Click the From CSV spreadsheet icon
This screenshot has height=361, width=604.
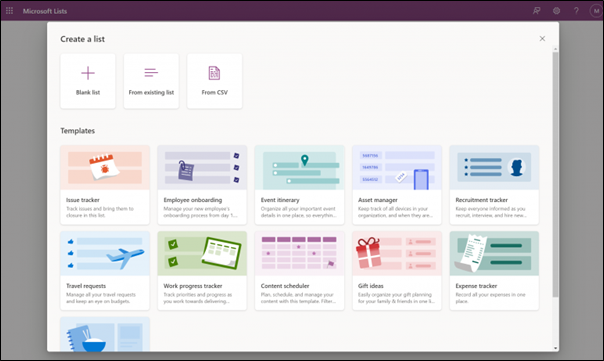[214, 73]
